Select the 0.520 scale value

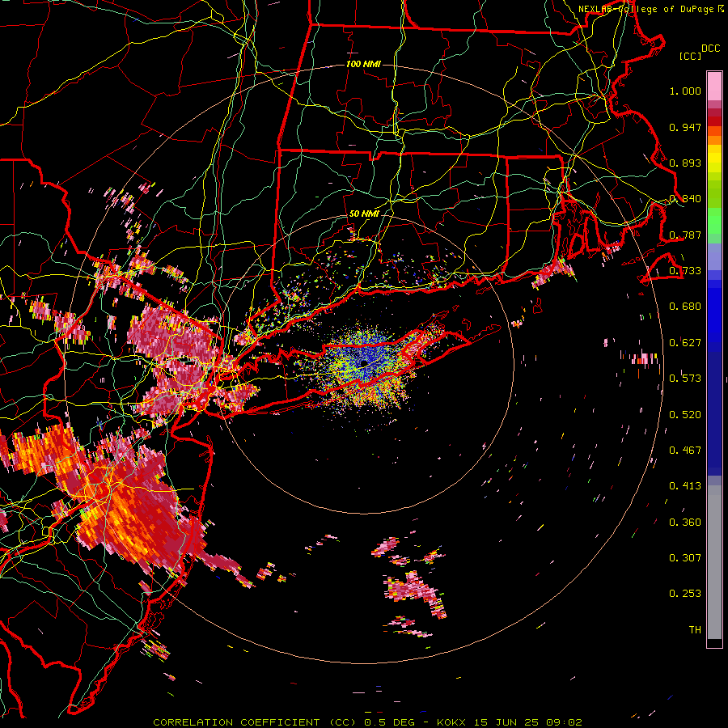point(685,415)
